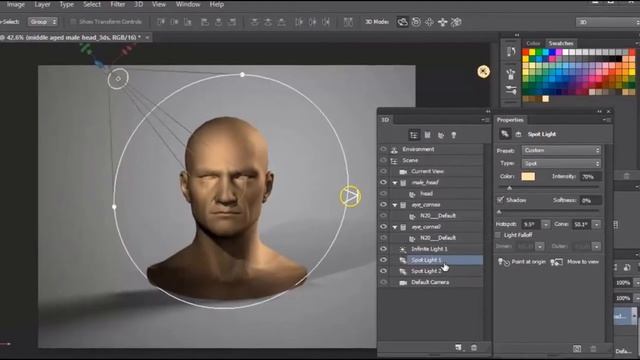The image size is (640, 360).
Task: Select the Rotate 3D object mode icon
Action: (x=402, y=22)
